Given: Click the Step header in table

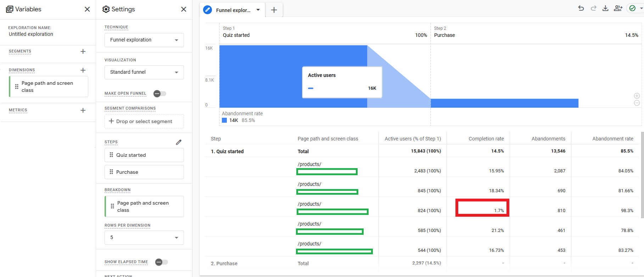Looking at the screenshot, I should [216, 139].
